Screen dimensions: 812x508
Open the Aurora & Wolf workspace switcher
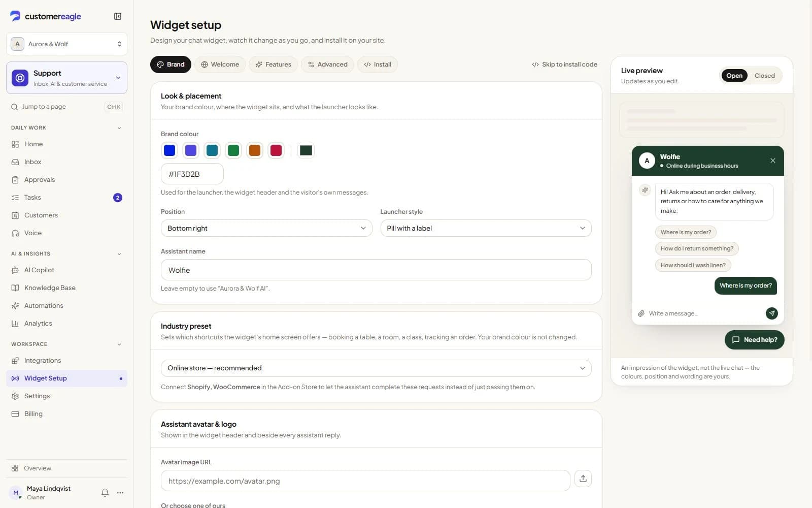[66, 44]
